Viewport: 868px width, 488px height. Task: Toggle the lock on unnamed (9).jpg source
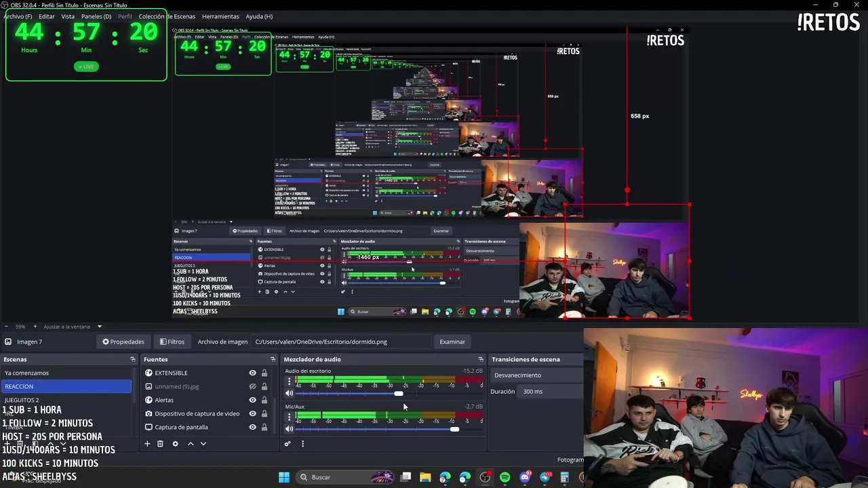coord(264,386)
